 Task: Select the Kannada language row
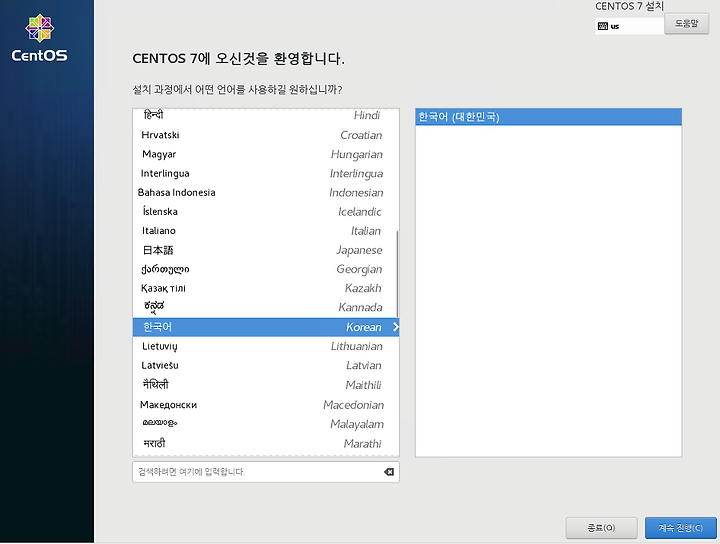(266, 308)
